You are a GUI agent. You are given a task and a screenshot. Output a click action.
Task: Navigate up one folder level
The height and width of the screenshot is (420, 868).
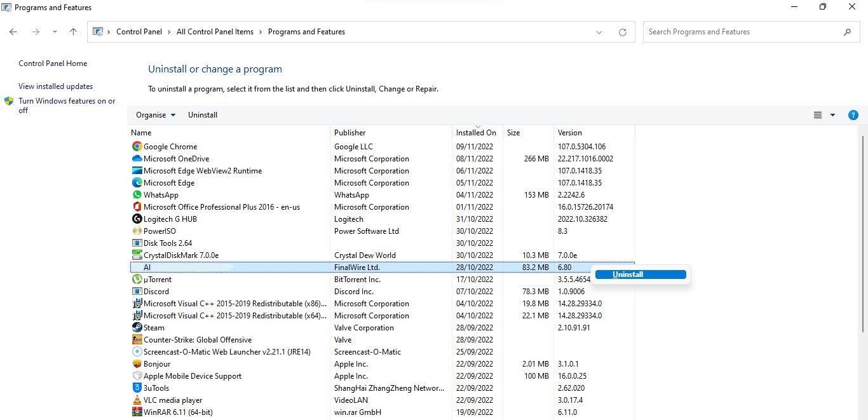[x=73, y=31]
